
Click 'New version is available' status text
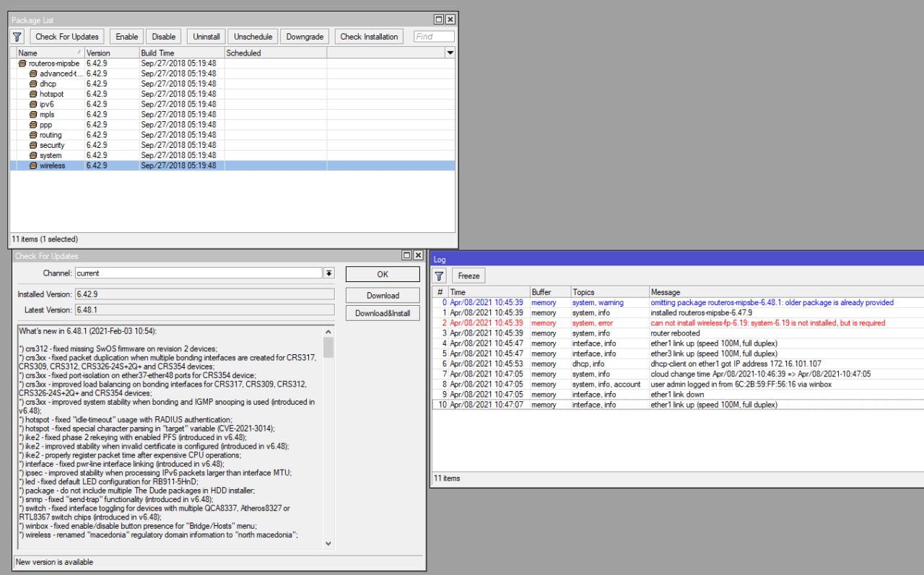(55, 562)
